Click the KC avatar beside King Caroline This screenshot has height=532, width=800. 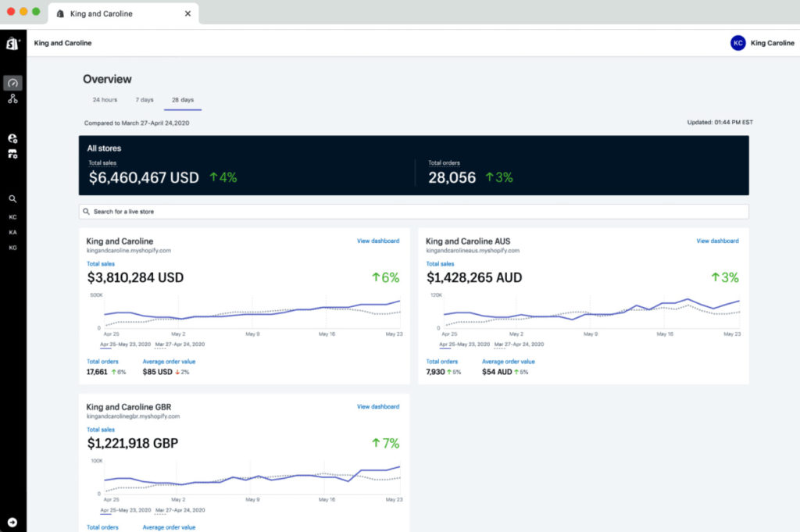(737, 43)
